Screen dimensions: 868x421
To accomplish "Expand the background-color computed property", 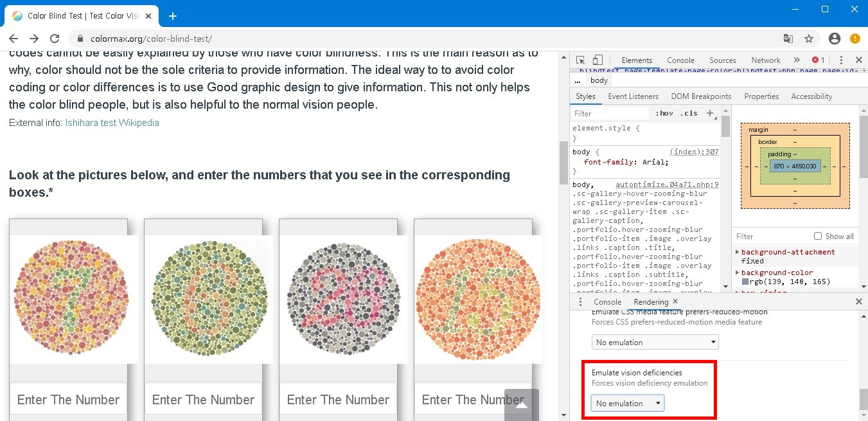I will (x=738, y=273).
